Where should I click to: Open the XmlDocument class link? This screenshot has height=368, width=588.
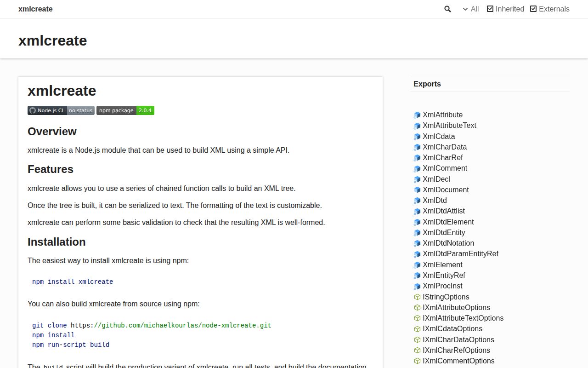pos(446,190)
